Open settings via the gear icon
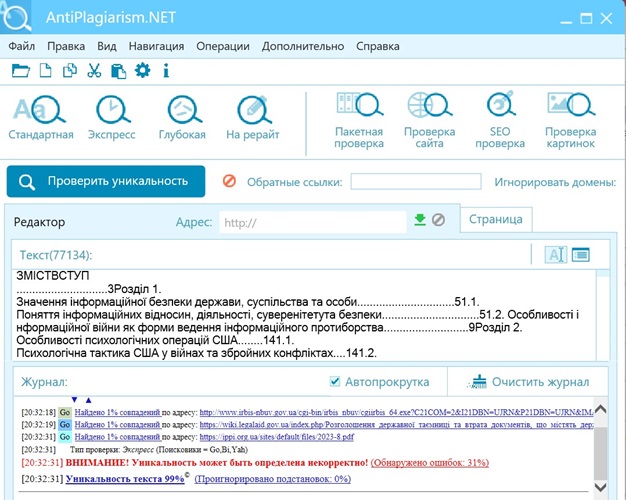 [143, 70]
